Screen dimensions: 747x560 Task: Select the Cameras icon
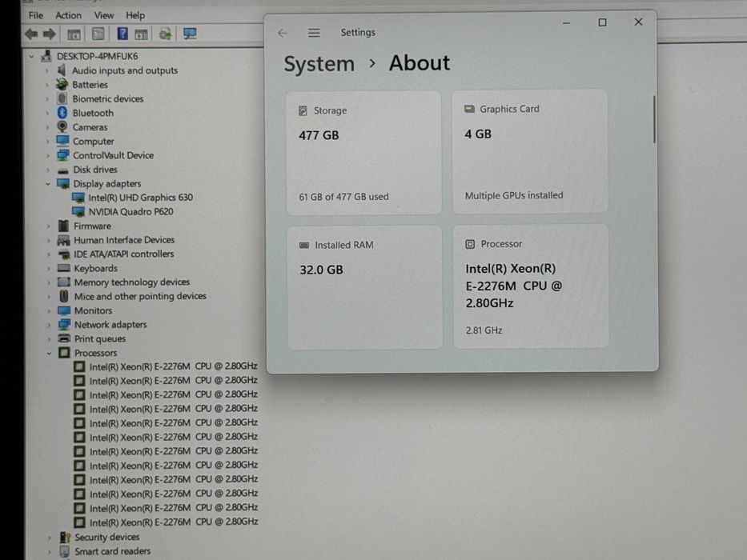[x=62, y=126]
